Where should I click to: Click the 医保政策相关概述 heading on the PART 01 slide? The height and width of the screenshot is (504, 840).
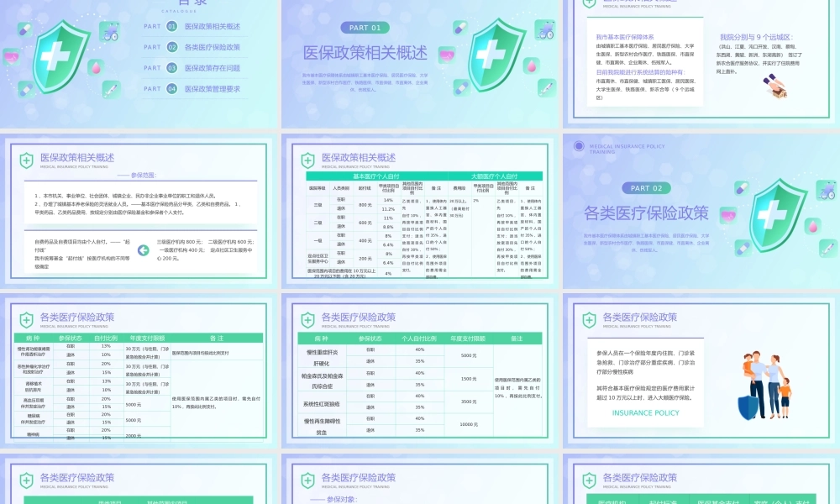point(365,52)
